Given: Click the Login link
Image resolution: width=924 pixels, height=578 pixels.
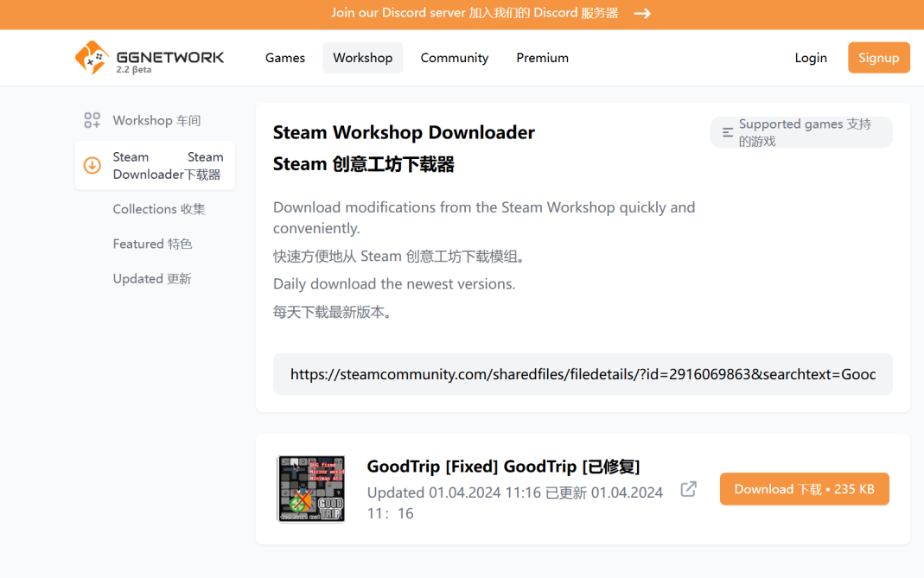Looking at the screenshot, I should pyautogui.click(x=811, y=58).
